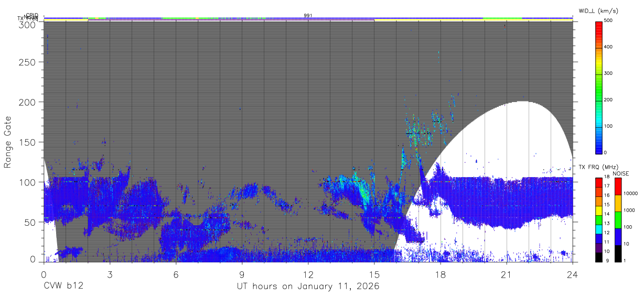
Task: Select the "CVW b12" radar beam label
Action: [63, 287]
